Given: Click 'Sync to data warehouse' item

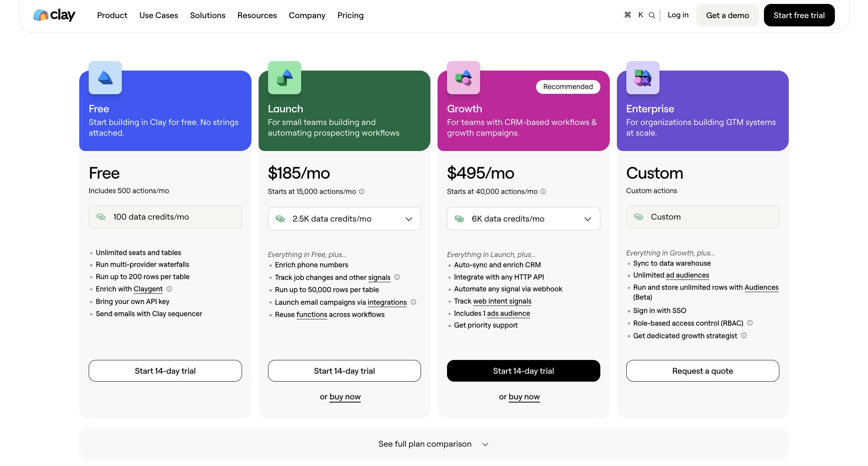Looking at the screenshot, I should [672, 263].
